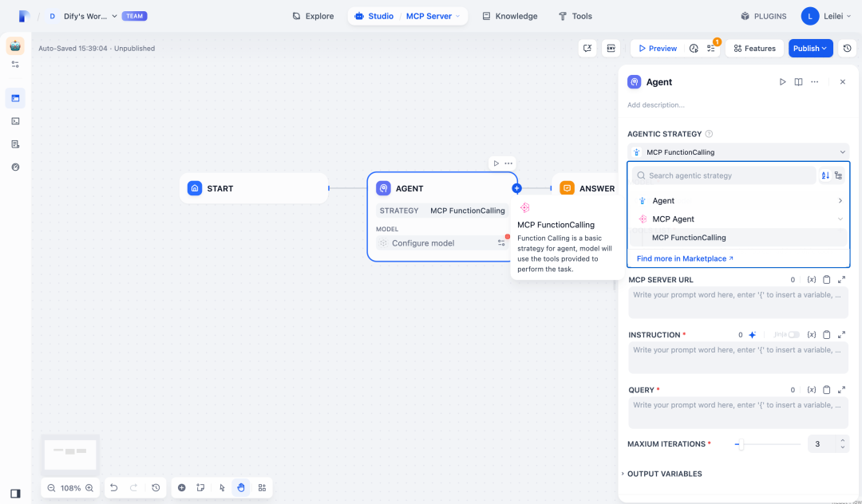Click the Preview button

point(657,48)
